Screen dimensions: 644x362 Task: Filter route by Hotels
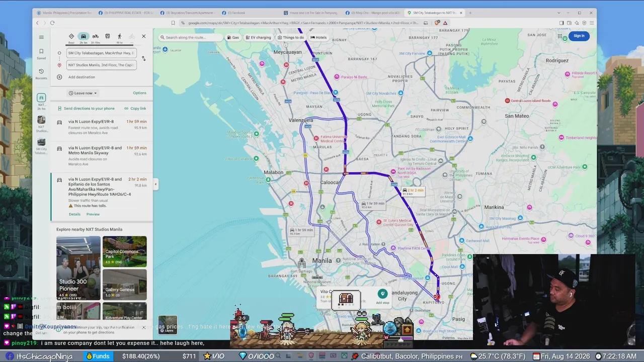pyautogui.click(x=318, y=37)
